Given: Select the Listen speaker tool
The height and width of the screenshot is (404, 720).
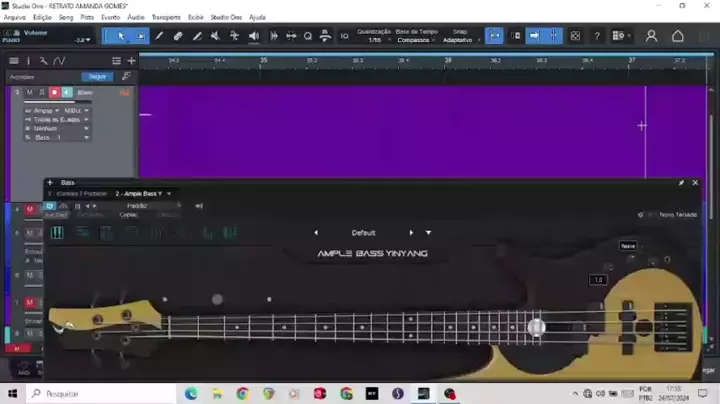Looking at the screenshot, I should click(x=253, y=36).
